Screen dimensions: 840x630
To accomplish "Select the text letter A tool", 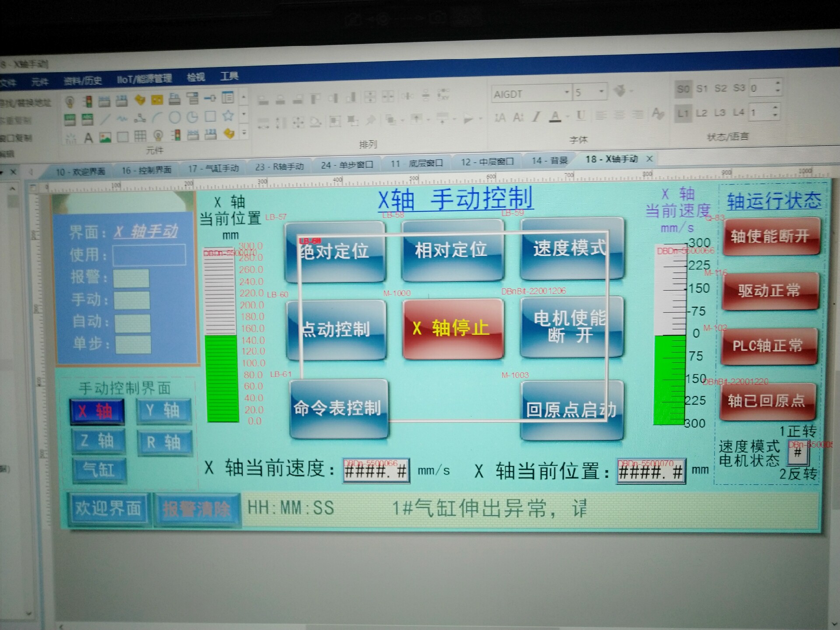I will 88,138.
